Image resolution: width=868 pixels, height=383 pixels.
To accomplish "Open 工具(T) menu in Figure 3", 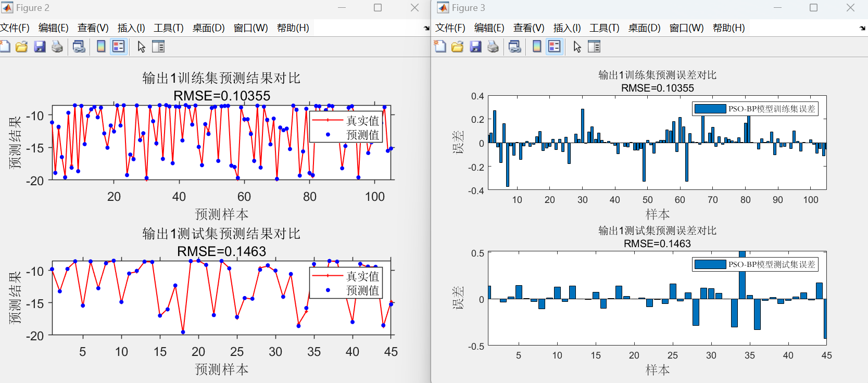I will tap(605, 28).
